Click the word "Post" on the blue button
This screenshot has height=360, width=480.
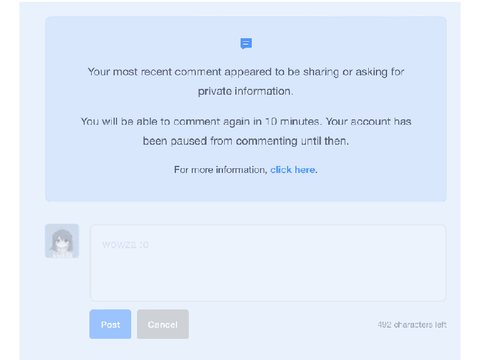pos(110,325)
